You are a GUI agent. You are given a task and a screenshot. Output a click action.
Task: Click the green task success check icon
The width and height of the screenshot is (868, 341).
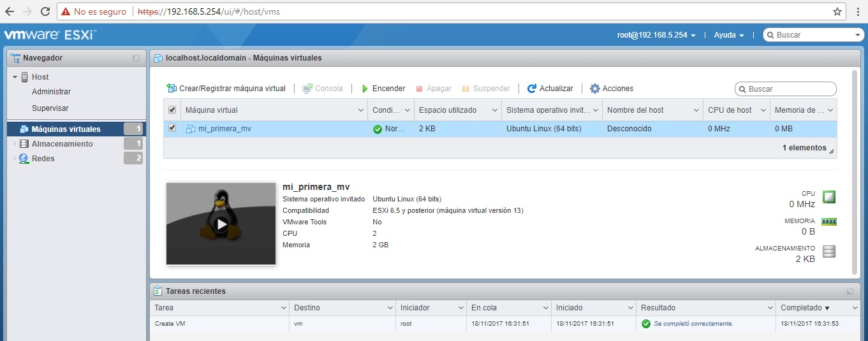(x=646, y=324)
